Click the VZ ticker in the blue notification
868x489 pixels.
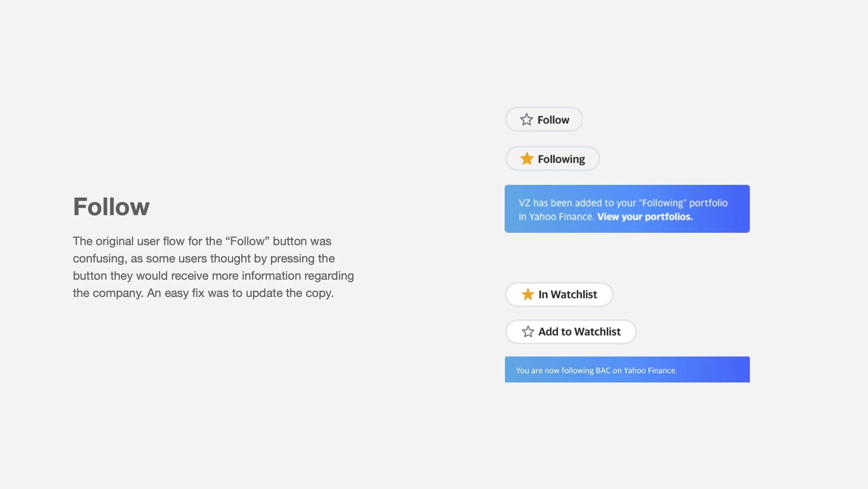pyautogui.click(x=524, y=203)
